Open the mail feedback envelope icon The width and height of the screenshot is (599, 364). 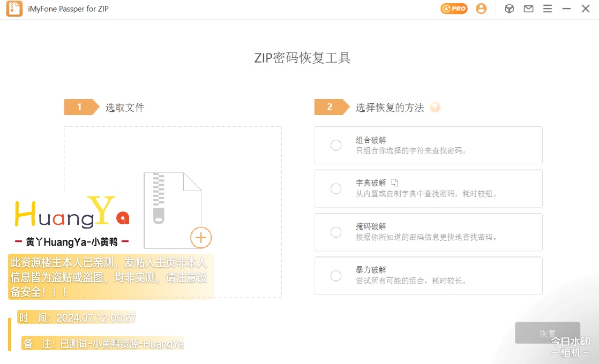529,9
